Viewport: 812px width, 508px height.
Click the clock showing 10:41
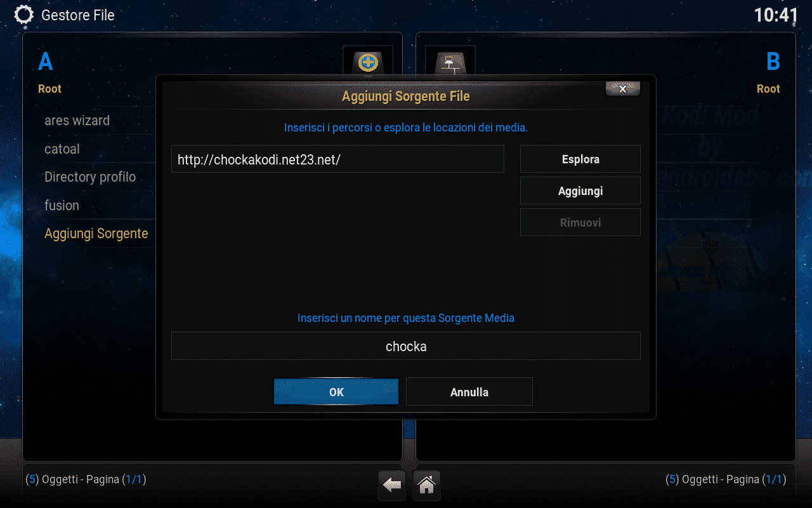pyautogui.click(x=776, y=15)
